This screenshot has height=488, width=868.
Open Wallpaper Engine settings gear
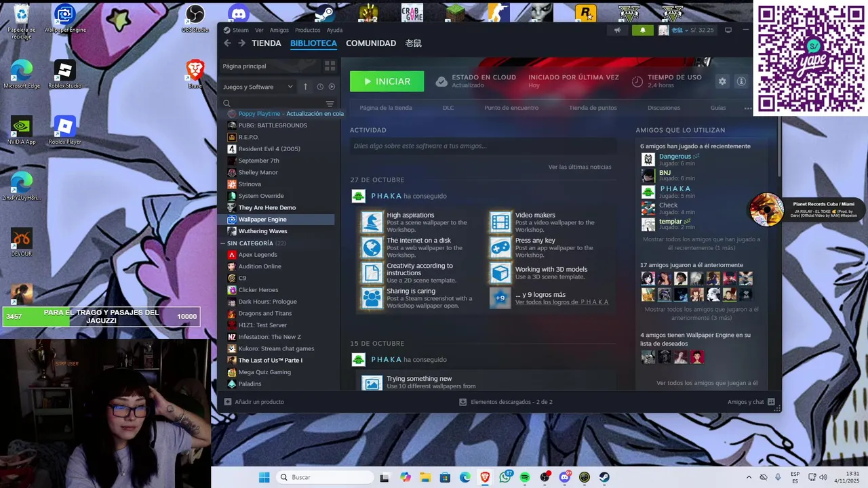click(x=722, y=81)
